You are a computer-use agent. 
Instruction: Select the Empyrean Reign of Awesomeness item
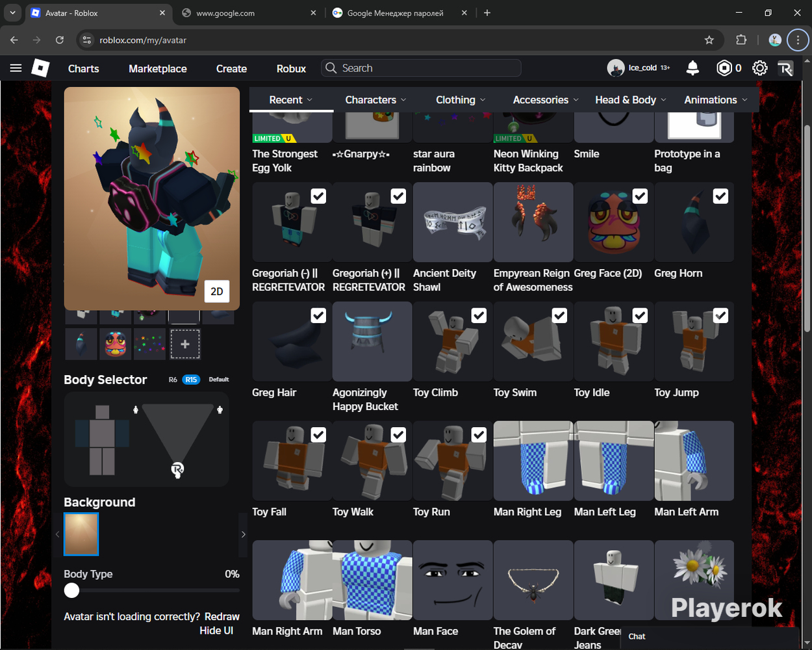[533, 222]
